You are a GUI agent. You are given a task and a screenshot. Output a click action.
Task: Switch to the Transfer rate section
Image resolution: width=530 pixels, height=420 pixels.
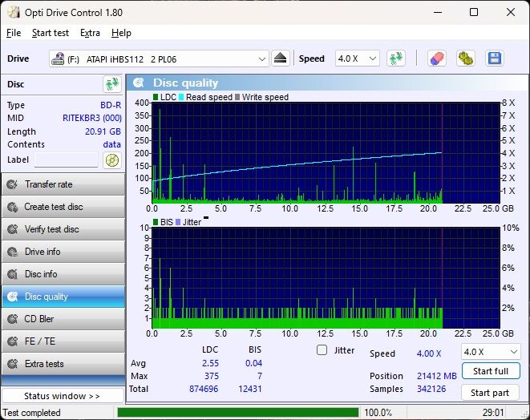(x=63, y=184)
